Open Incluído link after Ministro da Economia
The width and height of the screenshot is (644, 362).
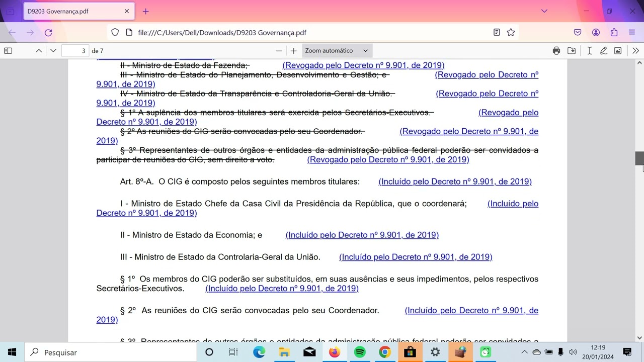pos(362,235)
